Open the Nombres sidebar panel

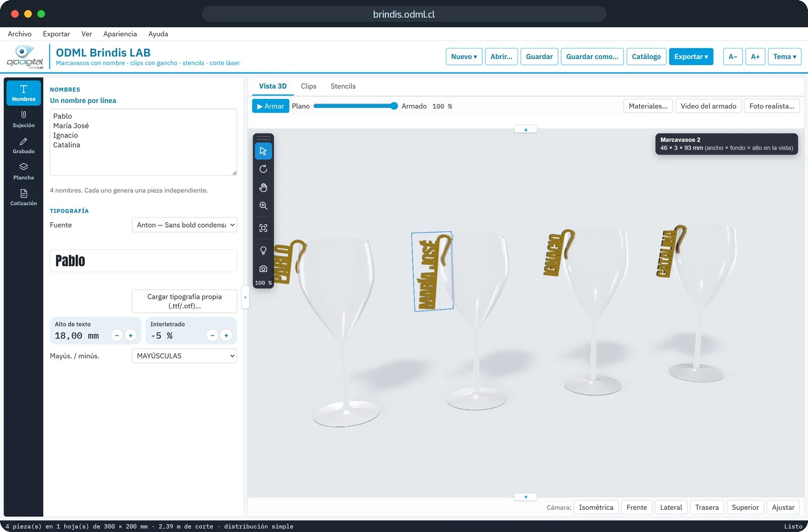(x=24, y=93)
